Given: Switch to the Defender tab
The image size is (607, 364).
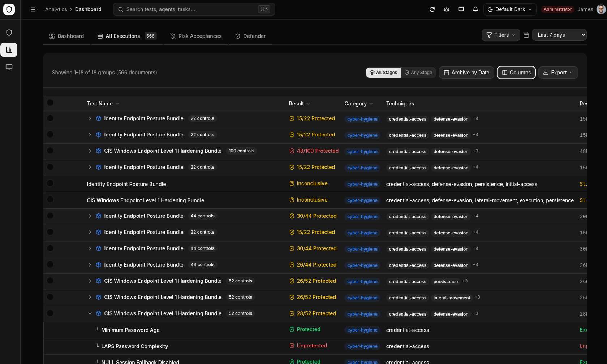Looking at the screenshot, I should point(250,36).
